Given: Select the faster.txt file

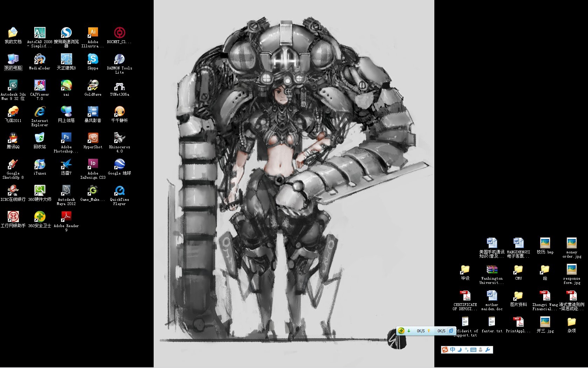Looking at the screenshot, I should pos(492,325).
